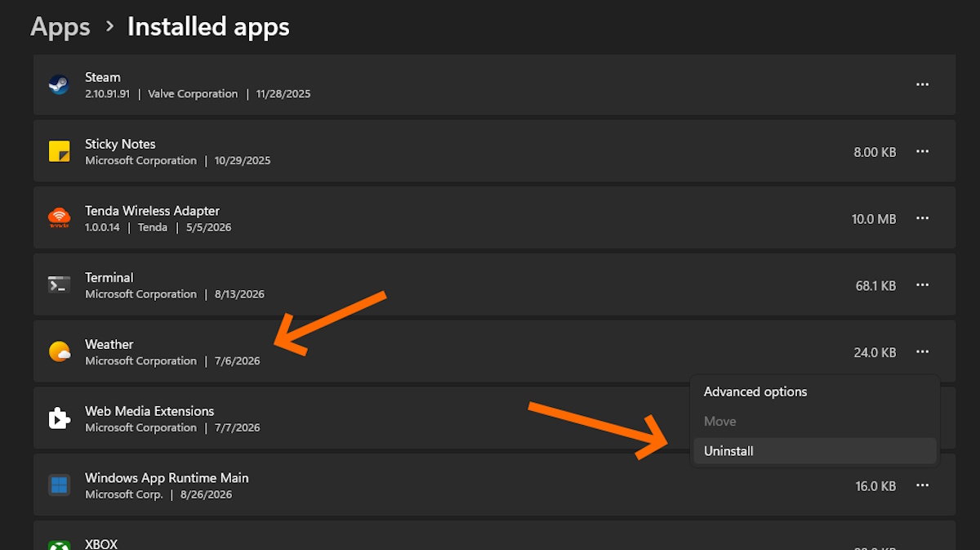The width and height of the screenshot is (980, 550).
Task: Click the Tenda Wireless Adapter name
Action: point(152,211)
